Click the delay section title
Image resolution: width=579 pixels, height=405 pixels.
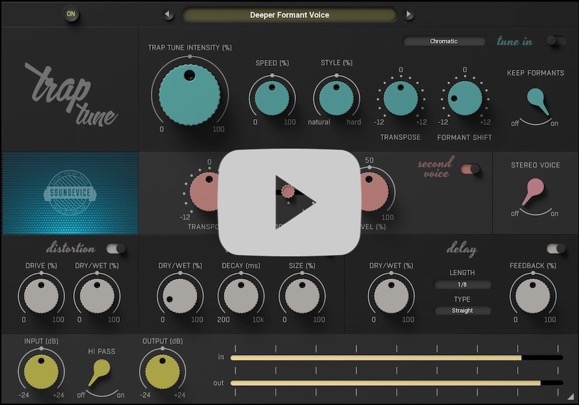click(x=461, y=250)
